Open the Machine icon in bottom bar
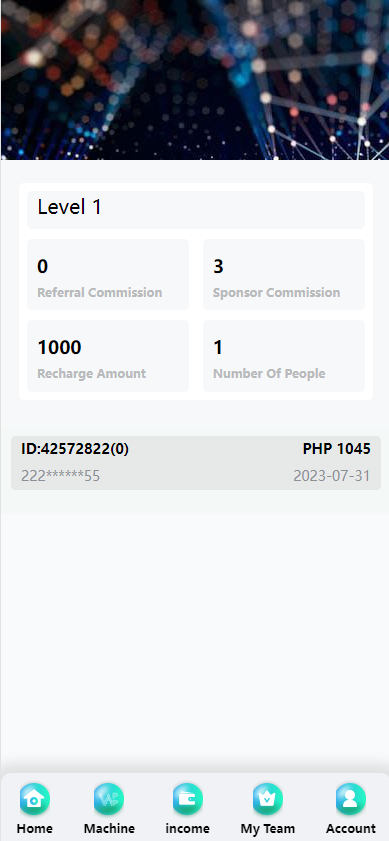The width and height of the screenshot is (389, 841). tap(109, 799)
